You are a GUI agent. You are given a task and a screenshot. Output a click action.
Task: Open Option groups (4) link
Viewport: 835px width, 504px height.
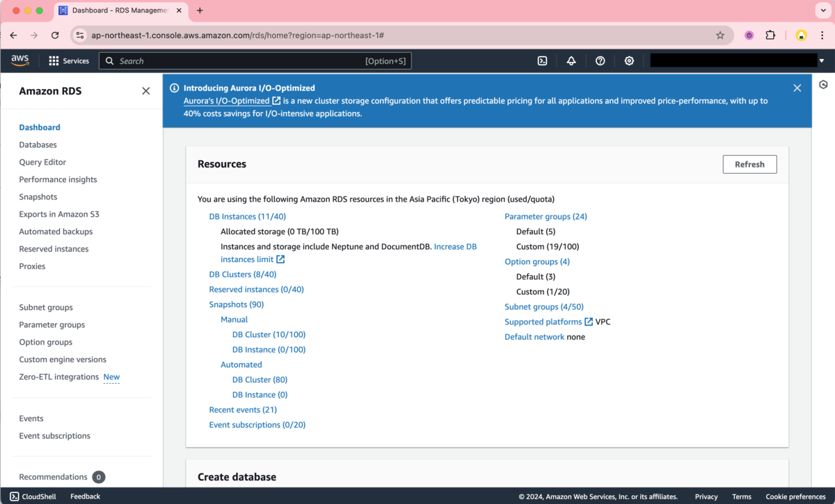pyautogui.click(x=537, y=261)
